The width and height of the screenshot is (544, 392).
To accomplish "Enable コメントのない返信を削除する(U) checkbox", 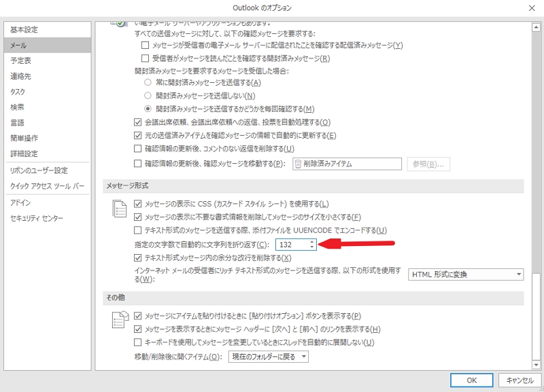I will (138, 149).
